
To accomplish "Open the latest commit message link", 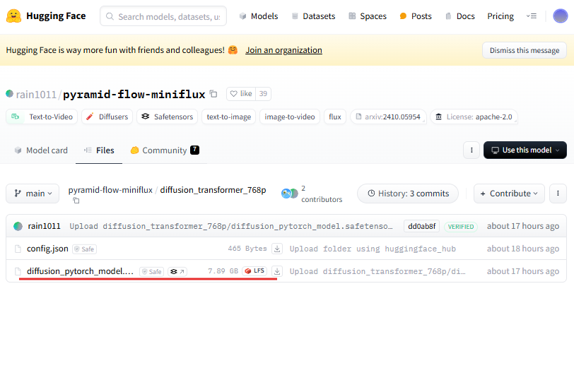I will tap(231, 226).
